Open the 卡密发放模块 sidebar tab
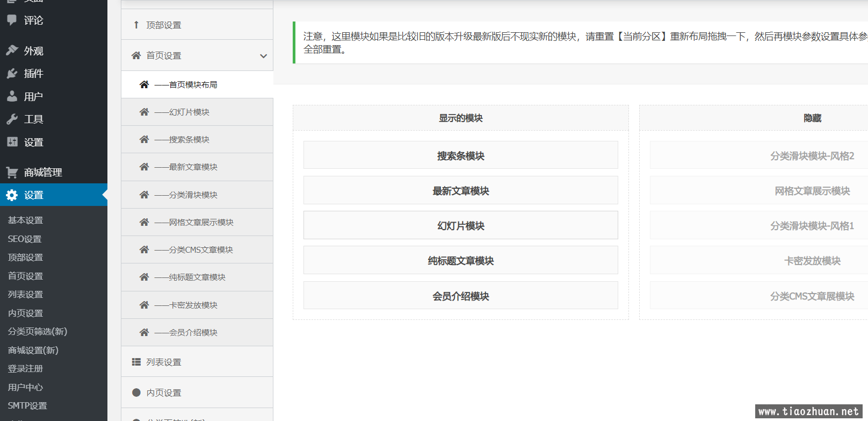 pos(193,305)
